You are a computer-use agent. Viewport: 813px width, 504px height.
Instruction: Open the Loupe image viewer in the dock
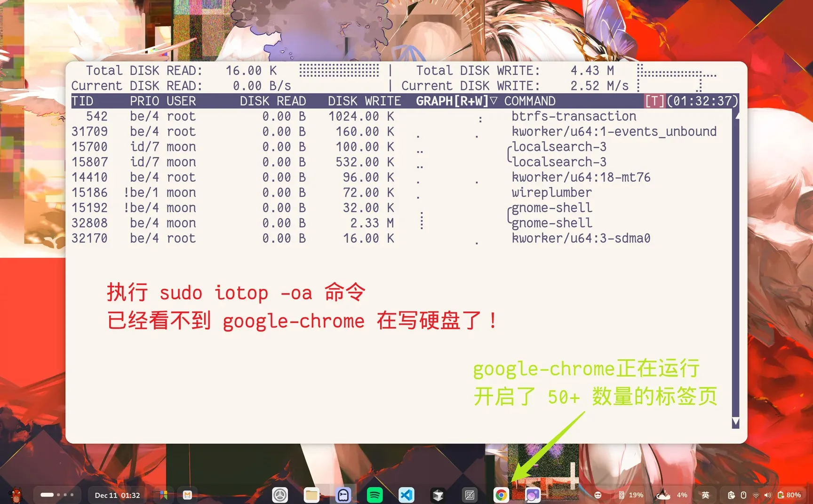[x=532, y=495]
